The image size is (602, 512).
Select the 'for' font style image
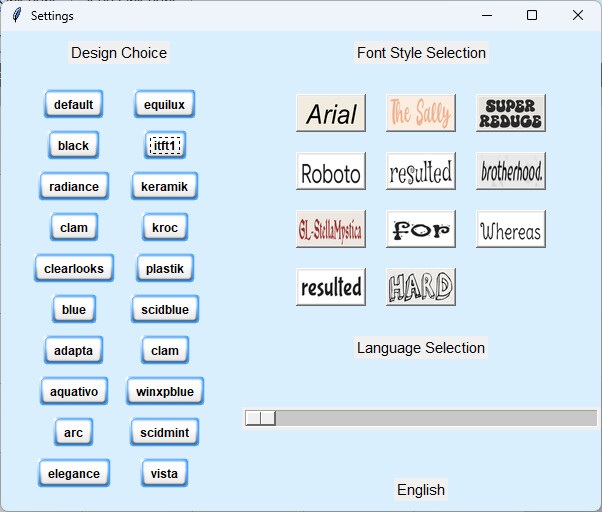421,229
